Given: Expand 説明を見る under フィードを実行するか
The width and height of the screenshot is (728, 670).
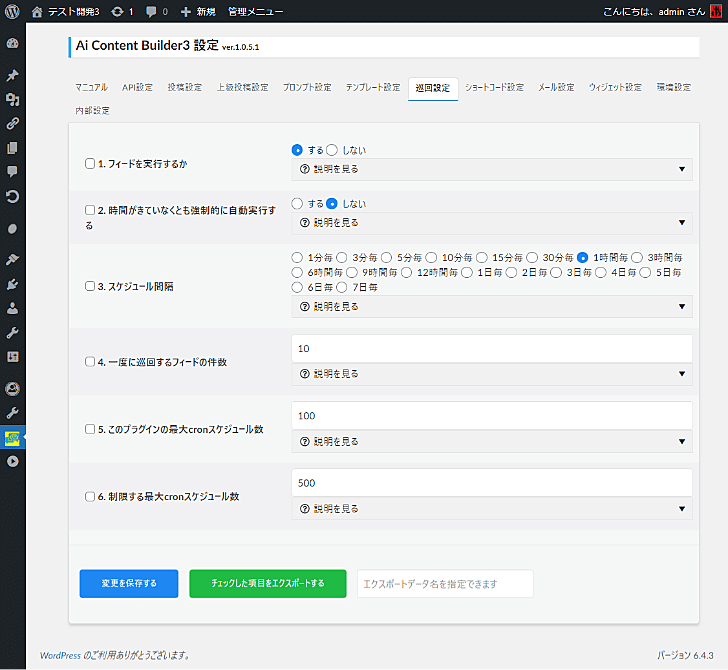Looking at the screenshot, I should [x=492, y=169].
